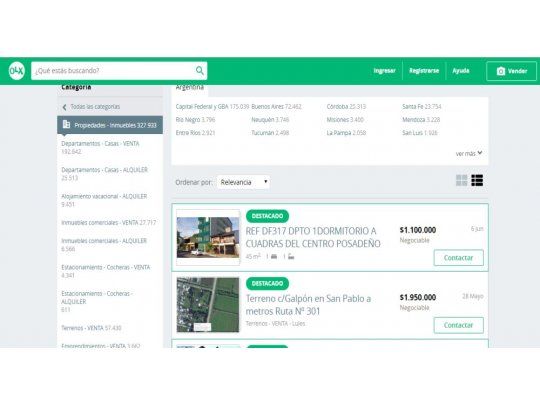This screenshot has height=405, width=540.
Task: Click the DESTACADO badge on REF DF317 listing
Action: 267,216
